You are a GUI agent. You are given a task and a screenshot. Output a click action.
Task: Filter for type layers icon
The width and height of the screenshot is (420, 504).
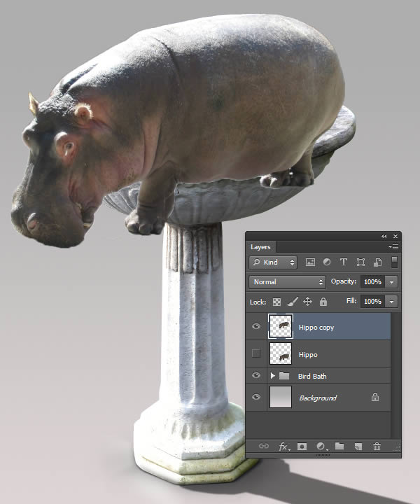point(344,262)
